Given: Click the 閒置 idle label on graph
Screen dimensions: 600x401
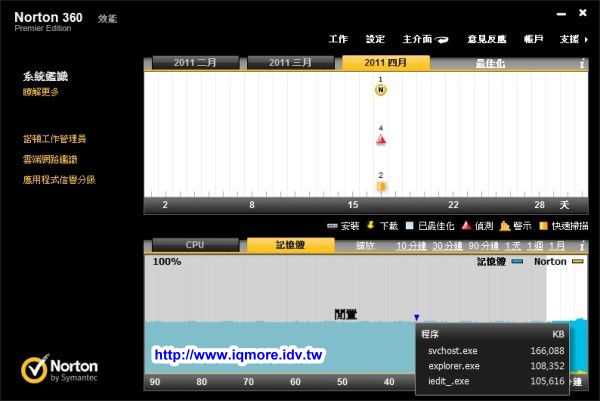Looking at the screenshot, I should pyautogui.click(x=346, y=315).
